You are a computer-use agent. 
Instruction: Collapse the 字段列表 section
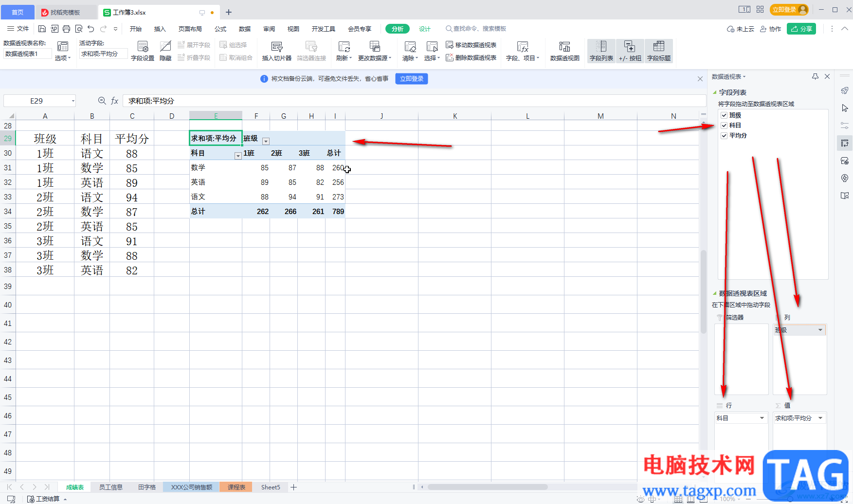tap(715, 92)
